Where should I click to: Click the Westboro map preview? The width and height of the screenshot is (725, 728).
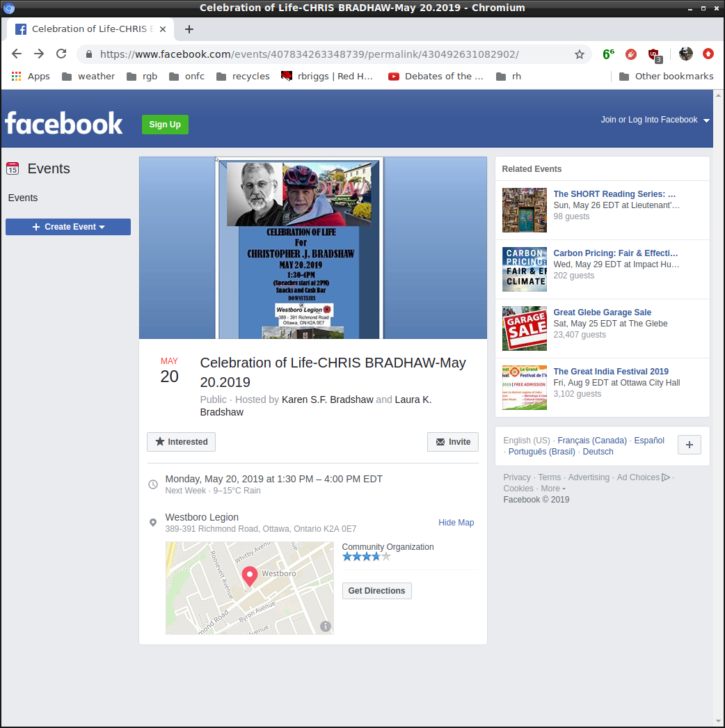250,588
